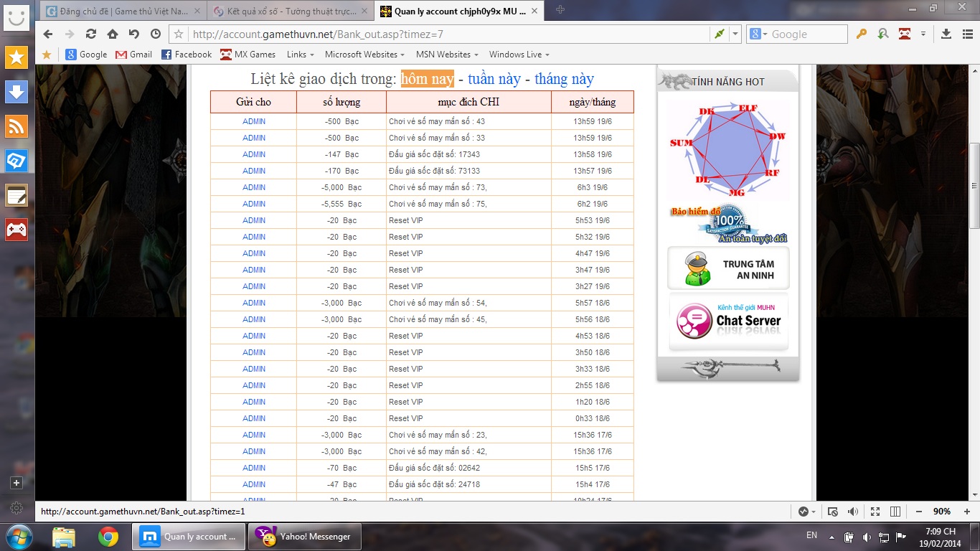Enter full screen mode from status bar
980x551 pixels.
875,512
